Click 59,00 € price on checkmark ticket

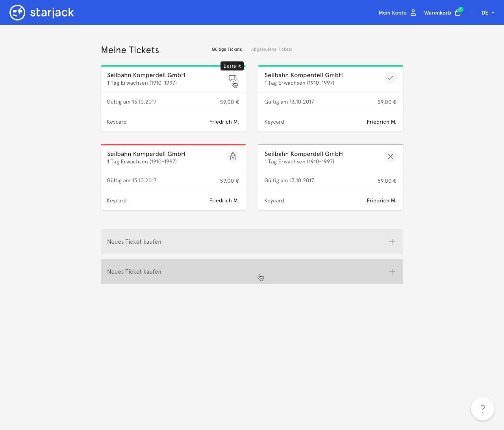(x=387, y=102)
